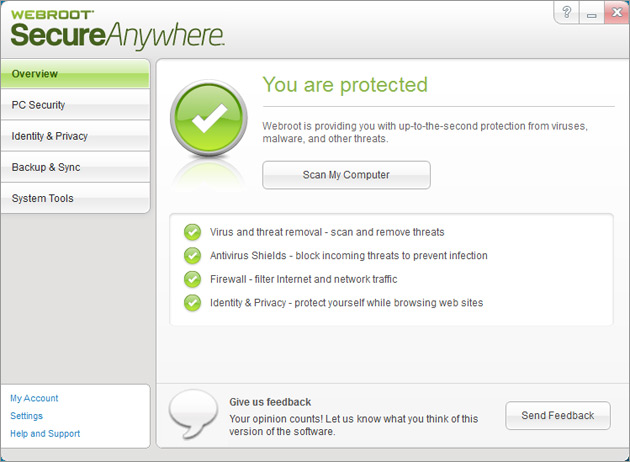Click the speech bubble feedback icon

click(x=193, y=413)
